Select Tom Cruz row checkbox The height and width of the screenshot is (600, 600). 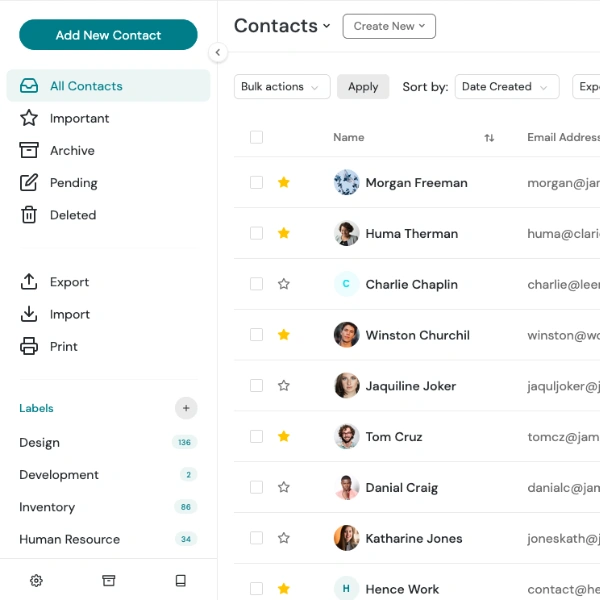(x=256, y=436)
